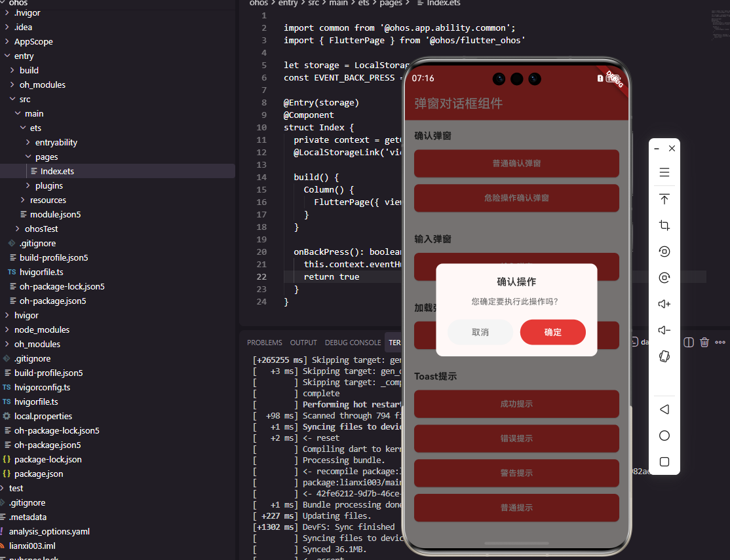Open analysis_options.yaml file
Screen dimensions: 730x560
49,532
